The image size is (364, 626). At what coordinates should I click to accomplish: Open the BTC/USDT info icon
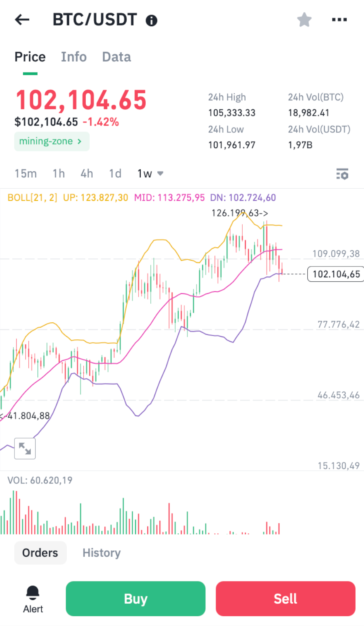152,20
